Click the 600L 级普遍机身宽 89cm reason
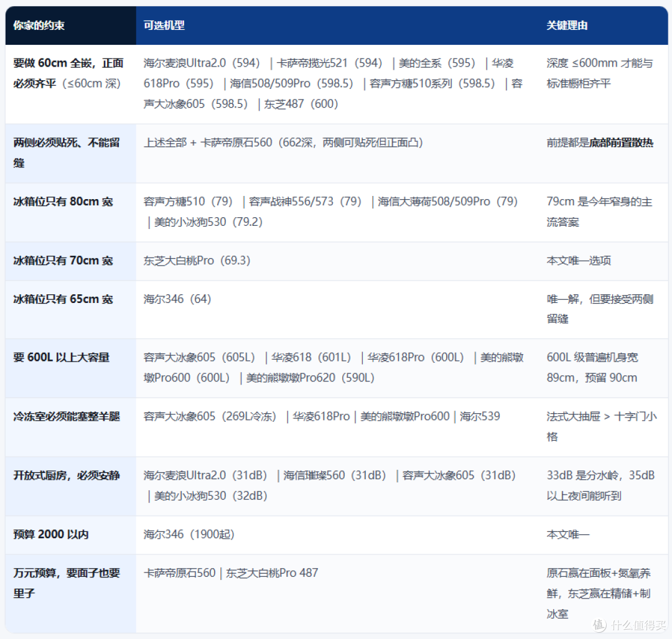 (603, 368)
